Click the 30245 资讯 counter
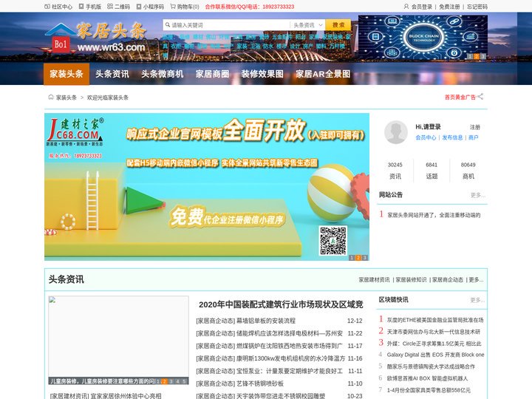Screen dimensions: 532x399 click(x=395, y=171)
